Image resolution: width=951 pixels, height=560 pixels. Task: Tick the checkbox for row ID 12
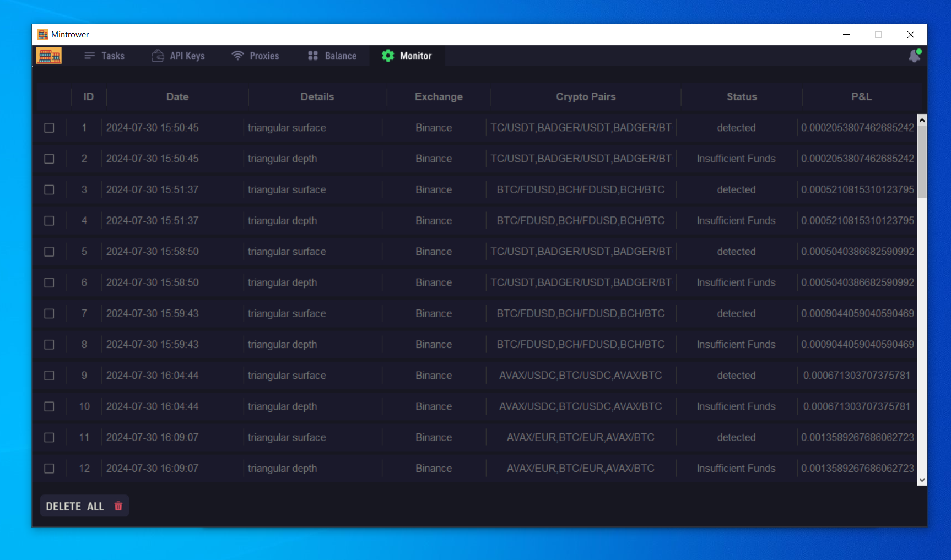[x=50, y=469]
